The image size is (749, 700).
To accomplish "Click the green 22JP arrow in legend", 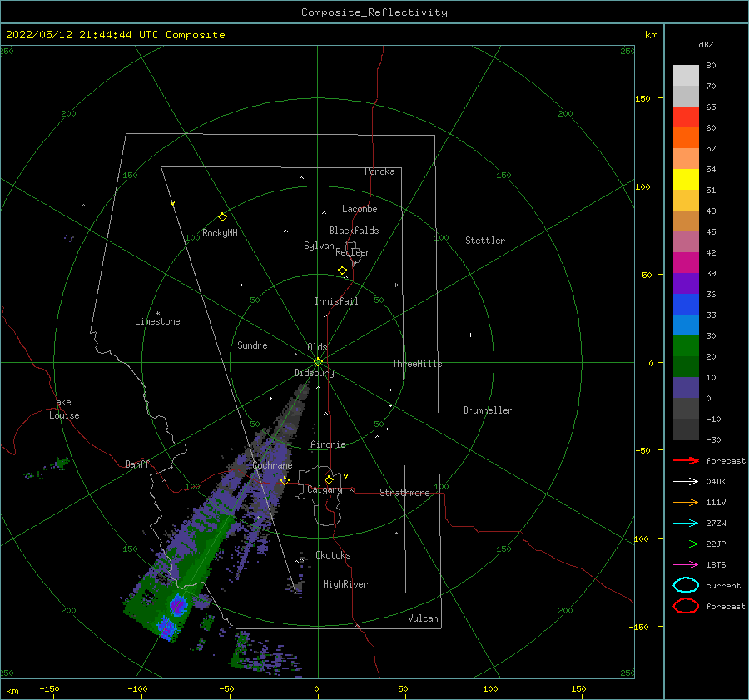I will (x=686, y=544).
